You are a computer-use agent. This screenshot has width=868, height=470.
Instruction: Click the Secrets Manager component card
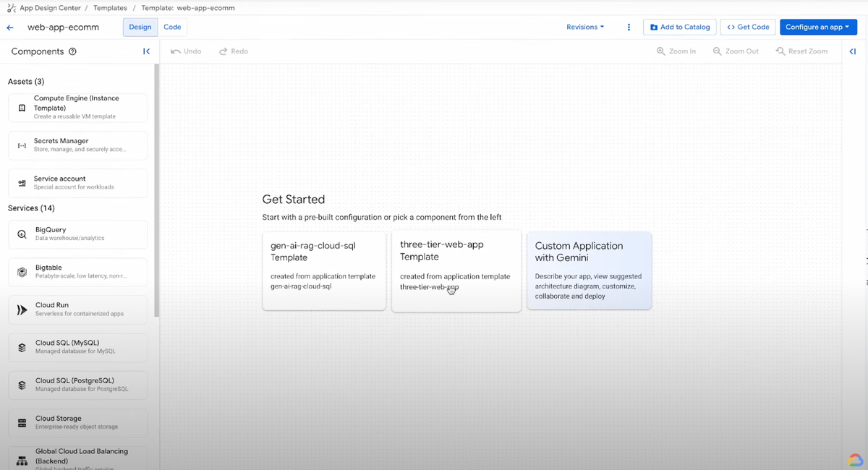click(x=77, y=145)
